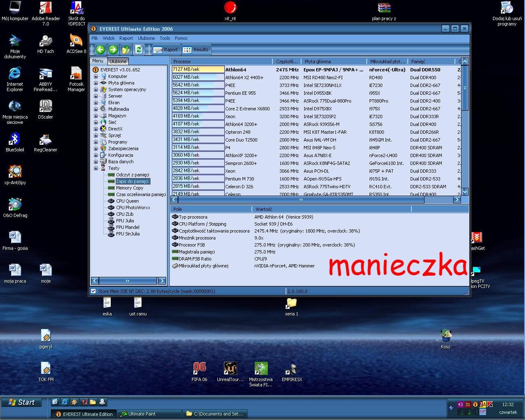Switch to C:\Documents and Set... taskbar button
The image size is (525, 420).
pyautogui.click(x=215, y=414)
